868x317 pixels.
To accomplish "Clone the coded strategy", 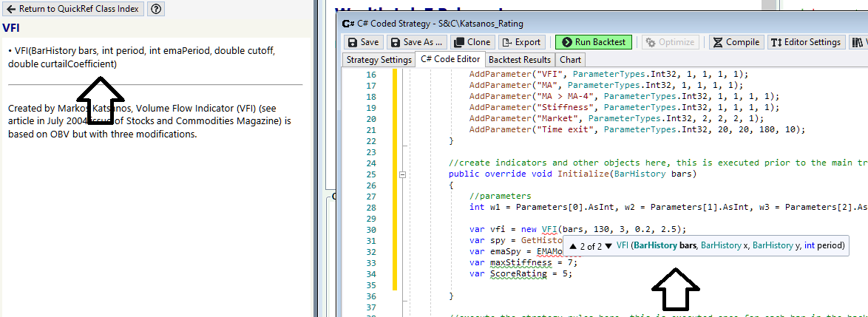I will click(472, 42).
